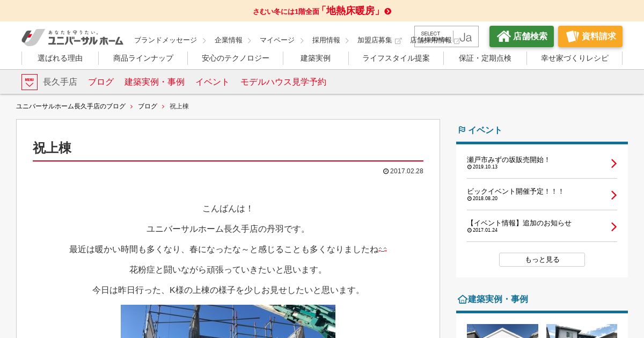The image size is (644, 338).
Task: Open the construction site photo
Action: pos(228,321)
